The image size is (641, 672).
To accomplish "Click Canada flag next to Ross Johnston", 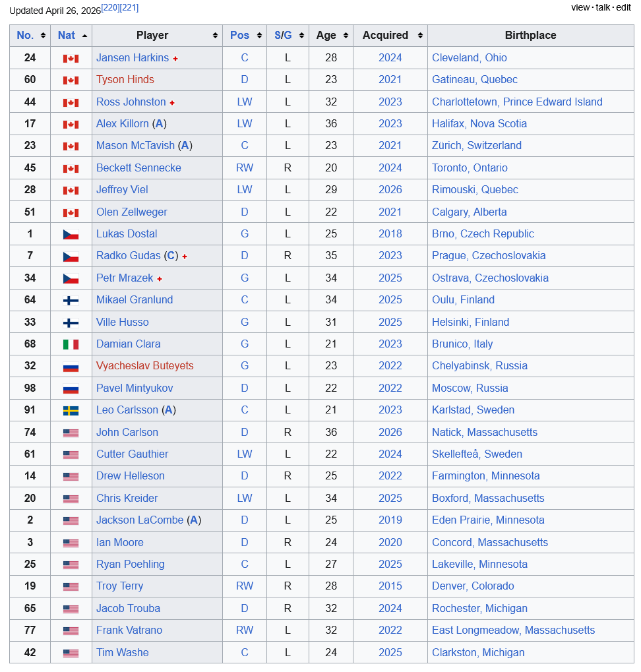I will 71,102.
